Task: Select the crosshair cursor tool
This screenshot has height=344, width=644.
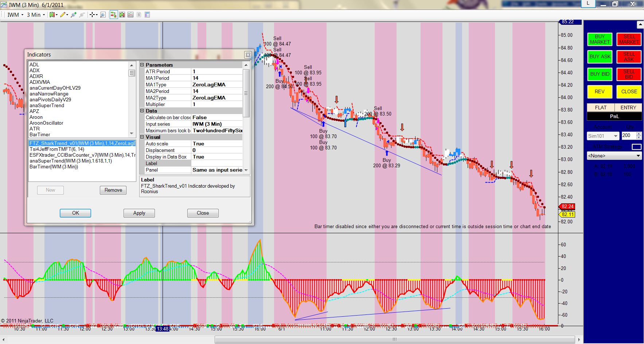Action: (x=93, y=15)
